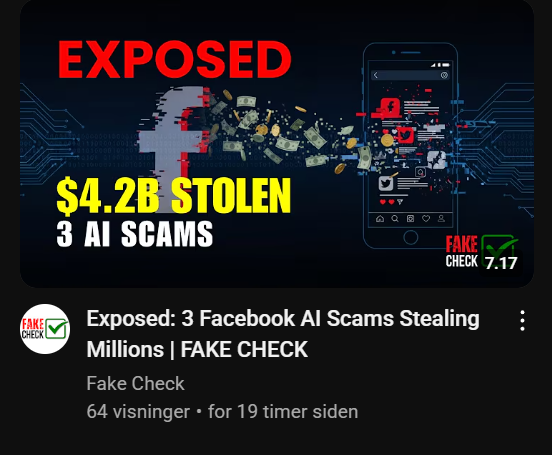This screenshot has width=552, height=455.
Task: Click the phone graphic's round home button
Action: click(x=410, y=237)
